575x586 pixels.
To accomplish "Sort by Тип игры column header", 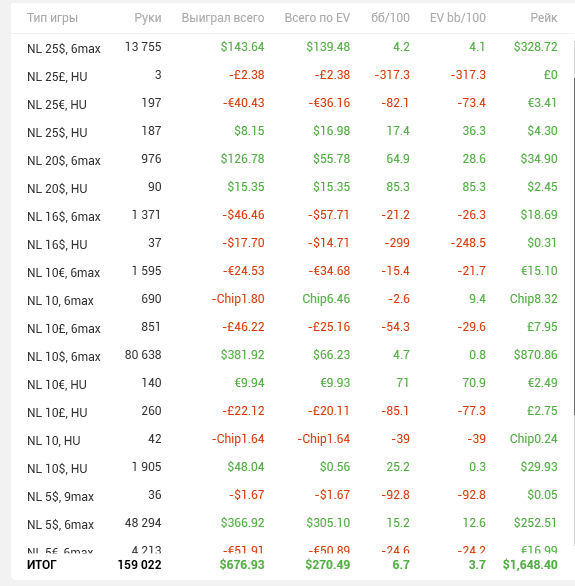I will 52,18.
